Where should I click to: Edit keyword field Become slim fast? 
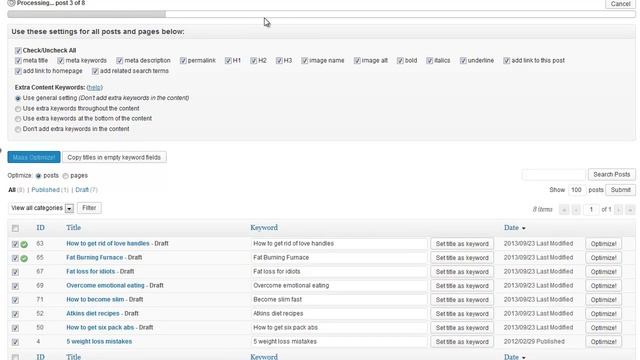339,300
